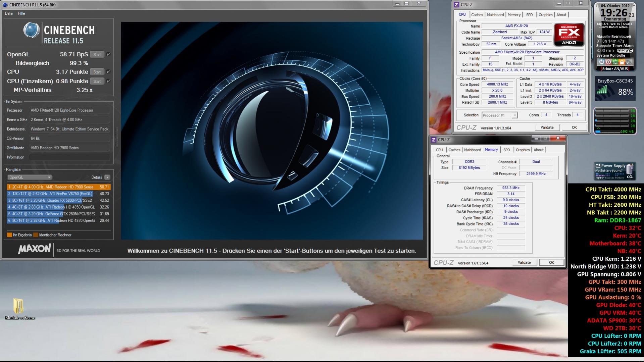Start the OpenGL benchmark test
Image resolution: width=644 pixels, height=362 pixels.
(x=97, y=54)
